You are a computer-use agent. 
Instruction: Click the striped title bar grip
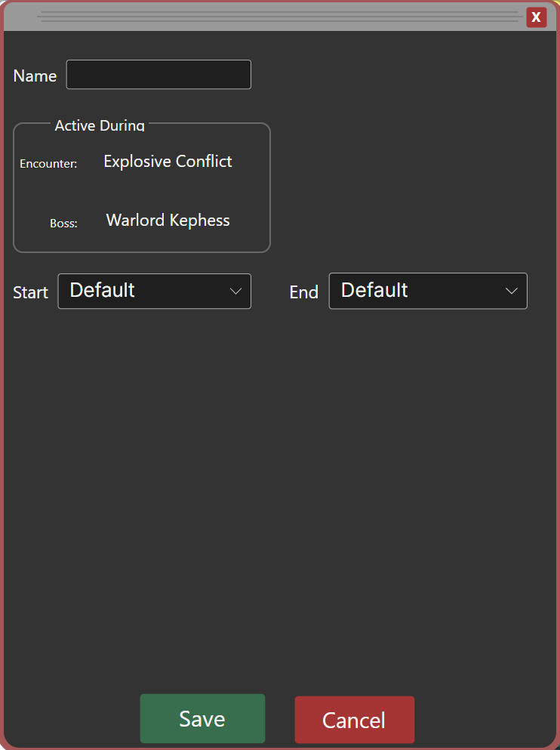(x=279, y=17)
